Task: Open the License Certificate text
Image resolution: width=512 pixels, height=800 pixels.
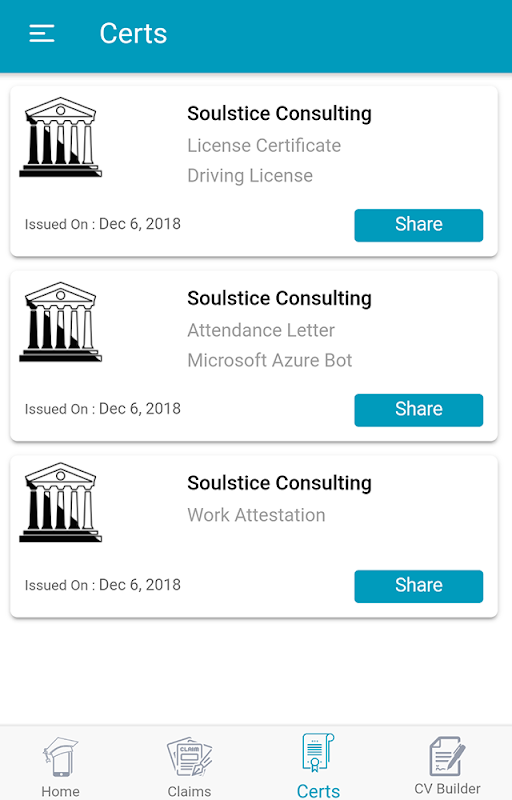Action: coord(264,145)
